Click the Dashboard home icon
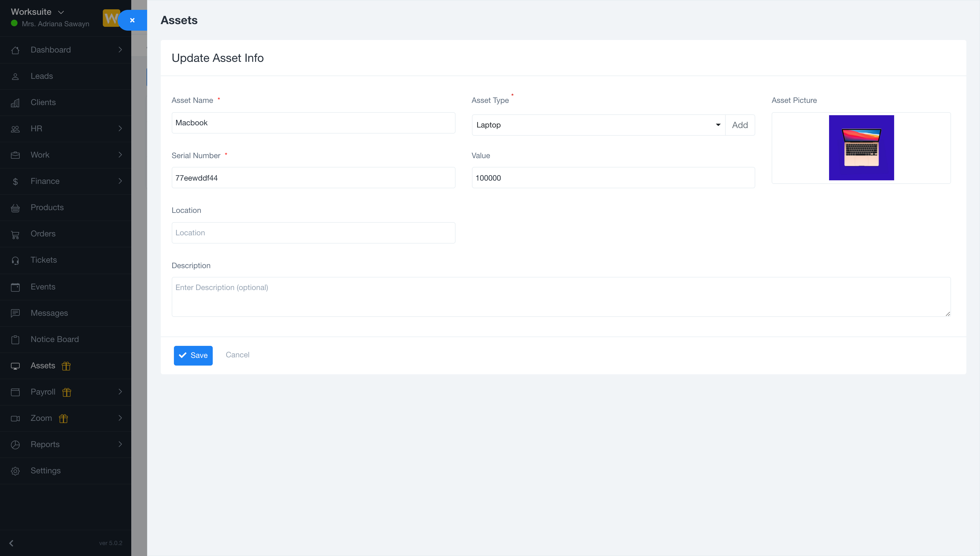Screen dimensions: 980x556 pyautogui.click(x=15, y=50)
